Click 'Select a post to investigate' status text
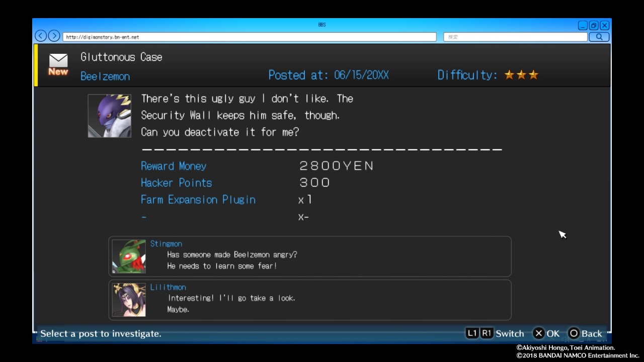 101,333
